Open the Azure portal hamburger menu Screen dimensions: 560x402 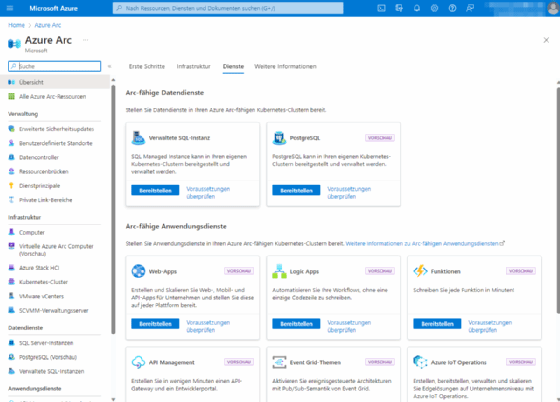[x=10, y=8]
